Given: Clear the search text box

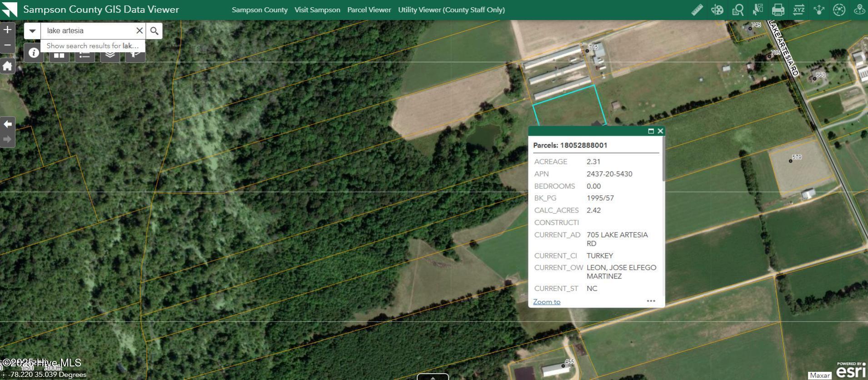Looking at the screenshot, I should [140, 31].
